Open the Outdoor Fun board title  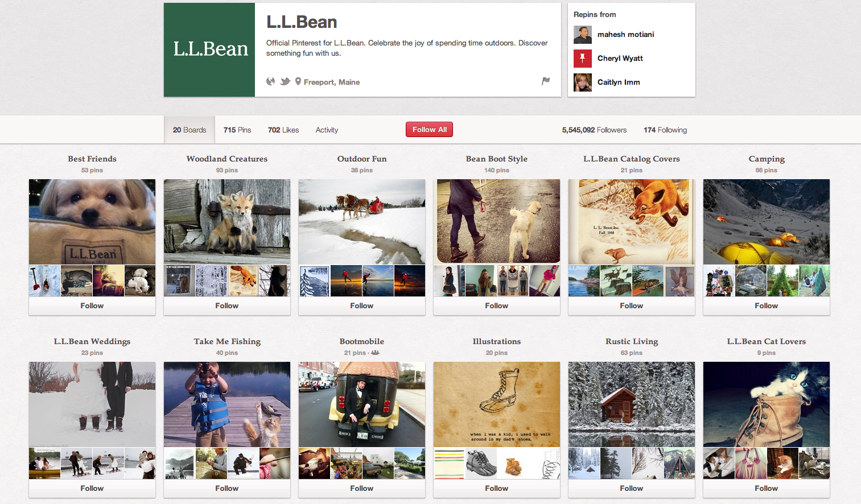coord(362,159)
